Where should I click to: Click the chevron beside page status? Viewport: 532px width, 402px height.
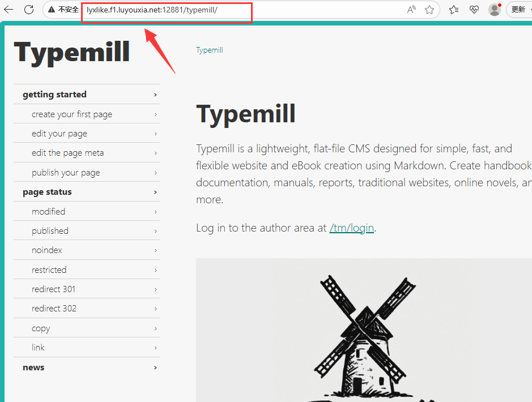pyautogui.click(x=155, y=192)
